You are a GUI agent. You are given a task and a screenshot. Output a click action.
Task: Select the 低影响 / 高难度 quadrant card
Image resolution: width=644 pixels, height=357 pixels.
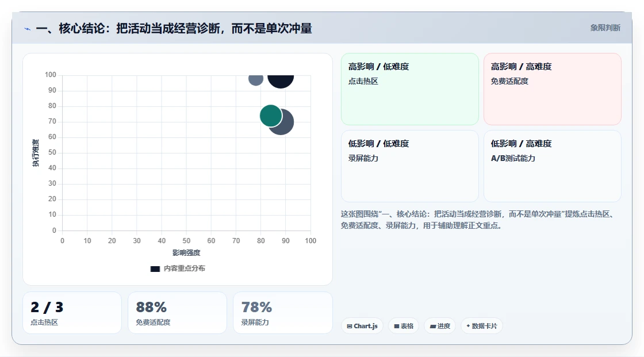pyautogui.click(x=553, y=166)
